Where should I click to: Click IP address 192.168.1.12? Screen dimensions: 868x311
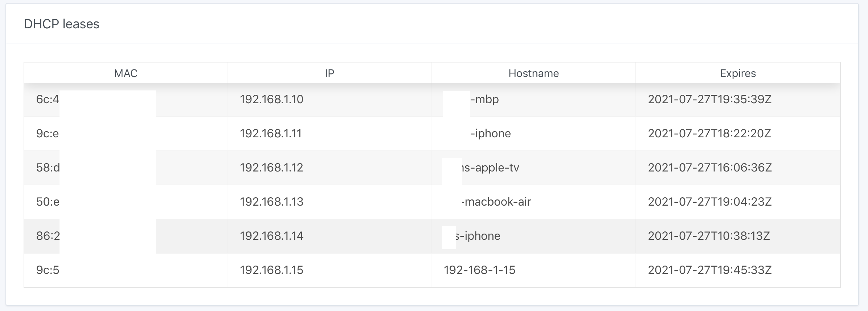(271, 167)
